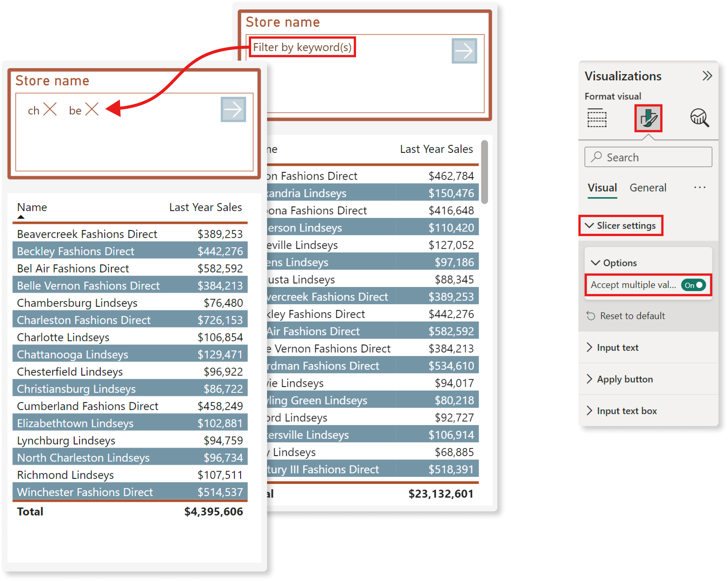Switch to the General tab

(x=648, y=188)
